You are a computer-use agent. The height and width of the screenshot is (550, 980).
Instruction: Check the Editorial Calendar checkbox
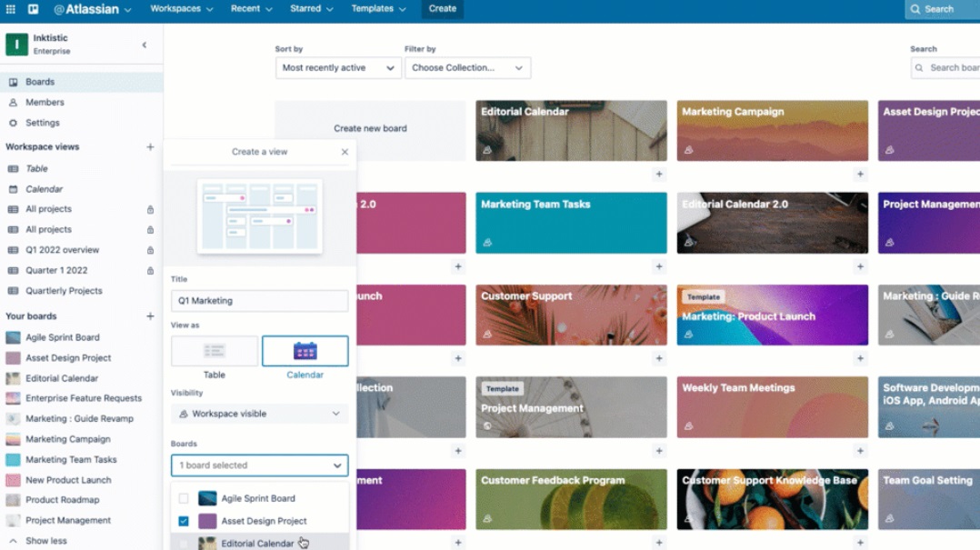pos(183,544)
